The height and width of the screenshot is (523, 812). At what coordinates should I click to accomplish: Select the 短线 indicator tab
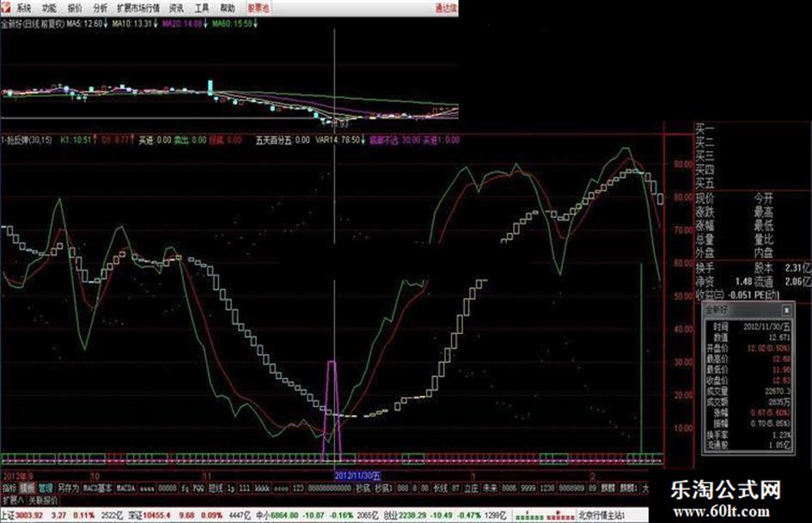(x=216, y=488)
